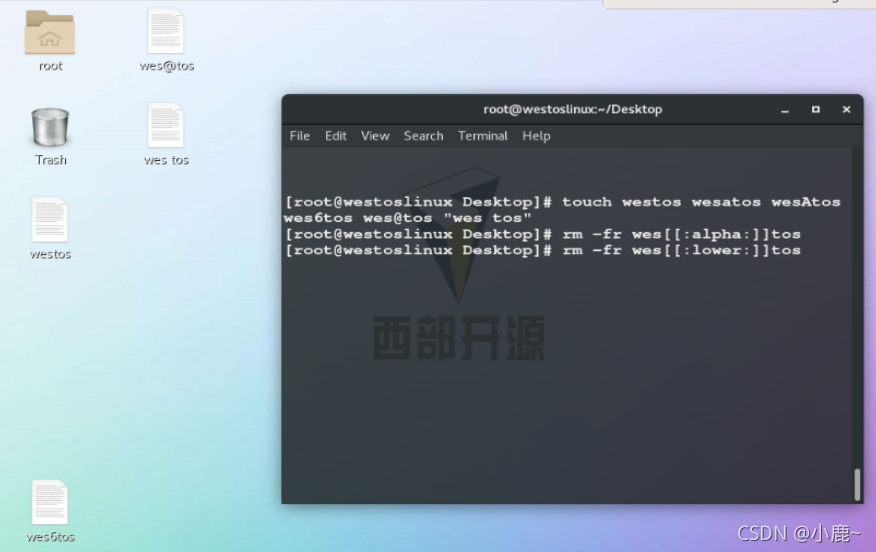Click the terminal vertical scrollbar thumb
This screenshot has height=552, width=876.
pyautogui.click(x=857, y=484)
